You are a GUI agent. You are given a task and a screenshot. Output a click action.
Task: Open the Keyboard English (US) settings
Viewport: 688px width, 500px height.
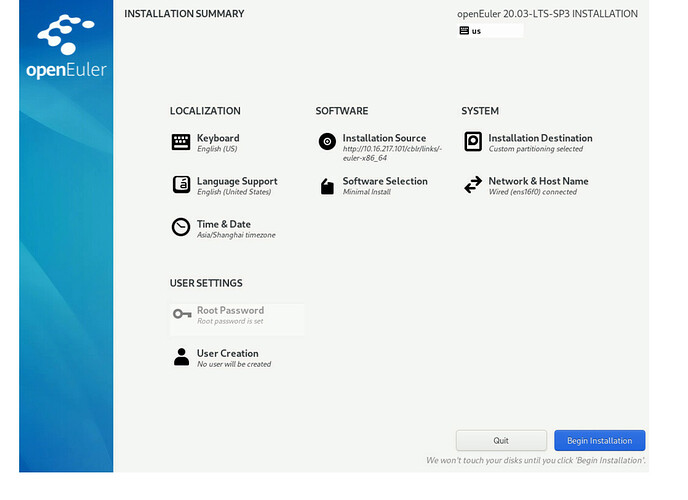pyautogui.click(x=218, y=143)
